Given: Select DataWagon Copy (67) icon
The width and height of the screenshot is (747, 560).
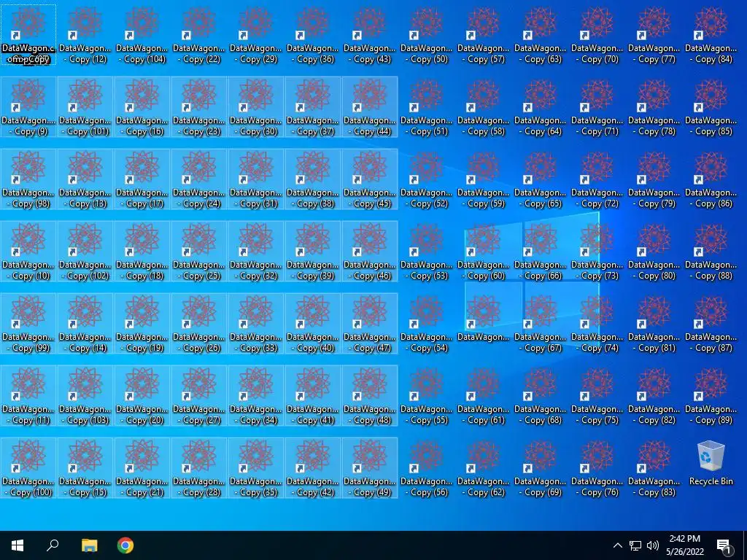Looking at the screenshot, I should pyautogui.click(x=541, y=323).
